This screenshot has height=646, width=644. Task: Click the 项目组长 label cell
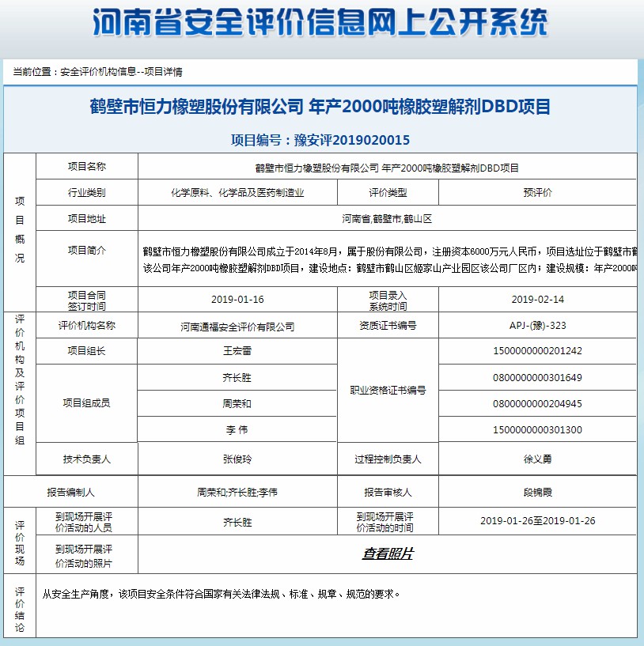point(86,351)
